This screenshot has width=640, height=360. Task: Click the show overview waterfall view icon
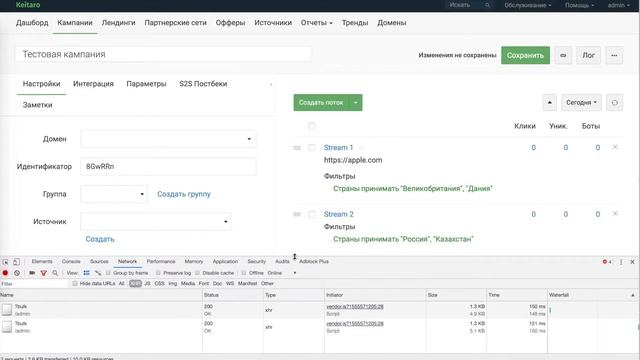tap(98, 273)
